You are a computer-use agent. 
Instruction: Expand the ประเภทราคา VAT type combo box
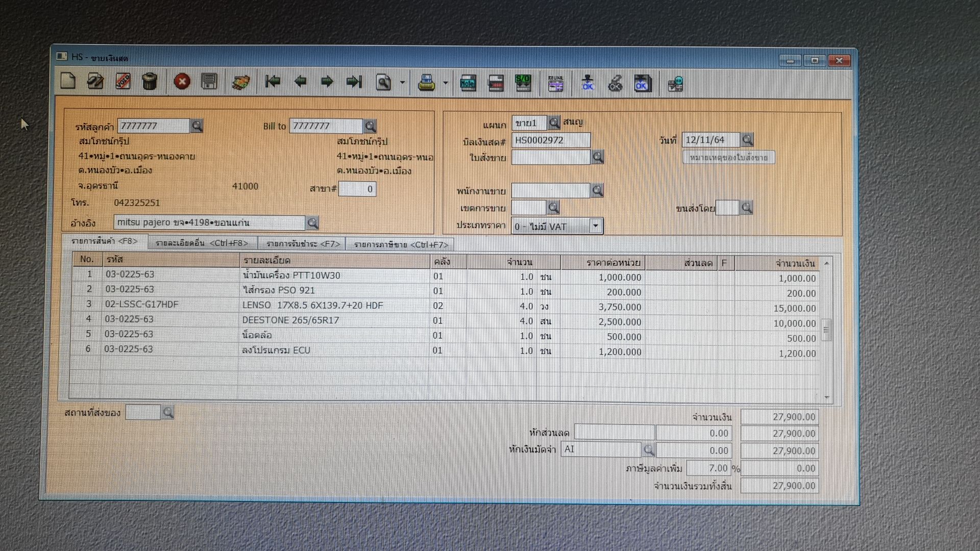coord(595,226)
